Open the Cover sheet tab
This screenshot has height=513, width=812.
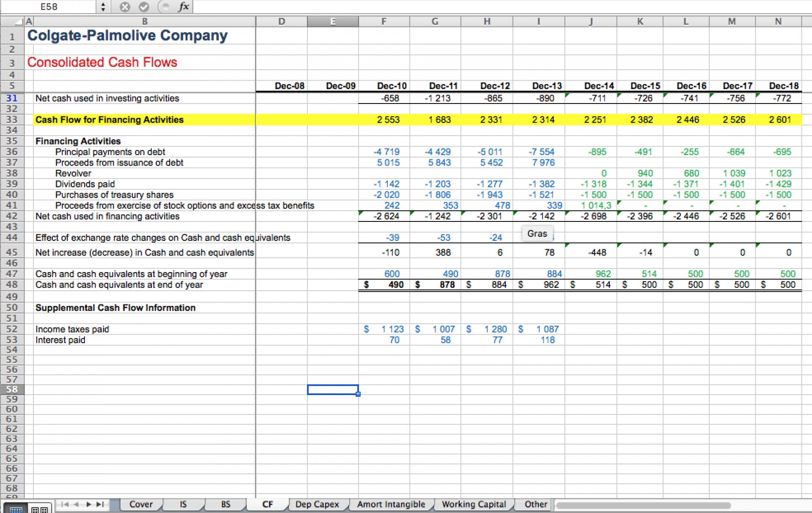click(141, 504)
